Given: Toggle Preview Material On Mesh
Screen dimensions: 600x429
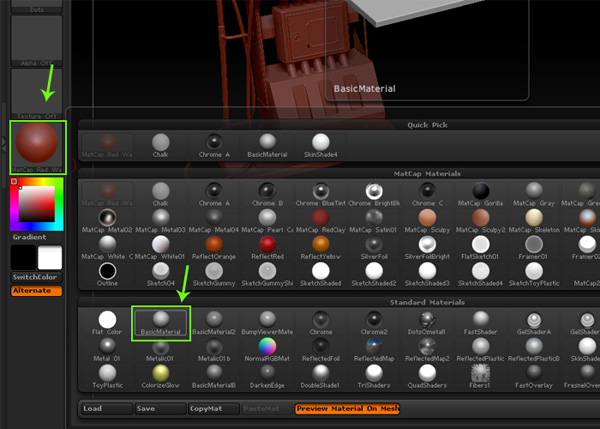Looking at the screenshot, I should pos(347,408).
